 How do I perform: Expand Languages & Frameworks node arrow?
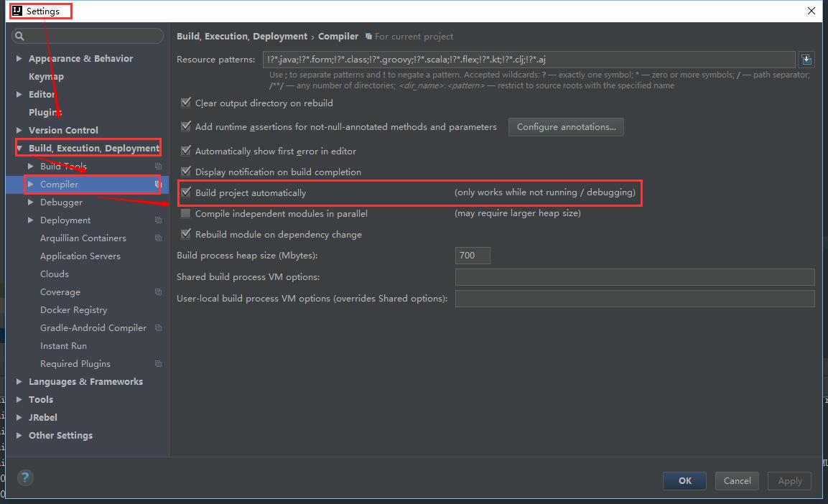pos(19,381)
